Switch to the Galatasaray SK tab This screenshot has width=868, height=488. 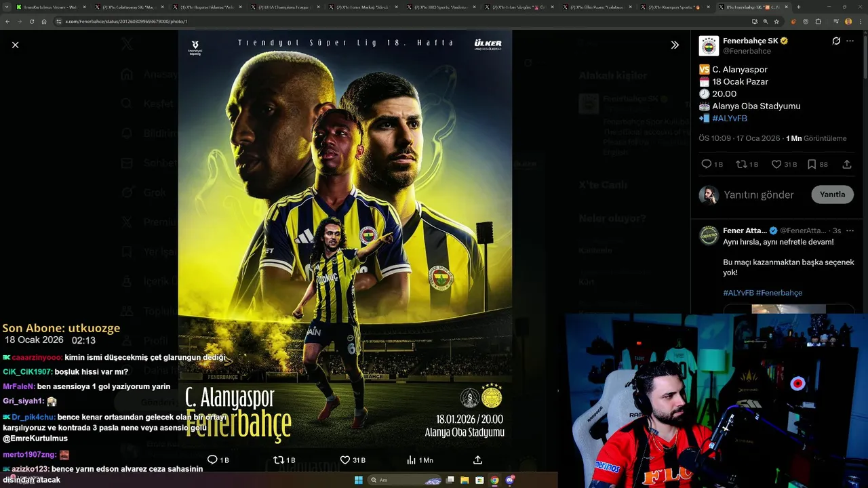click(129, 7)
